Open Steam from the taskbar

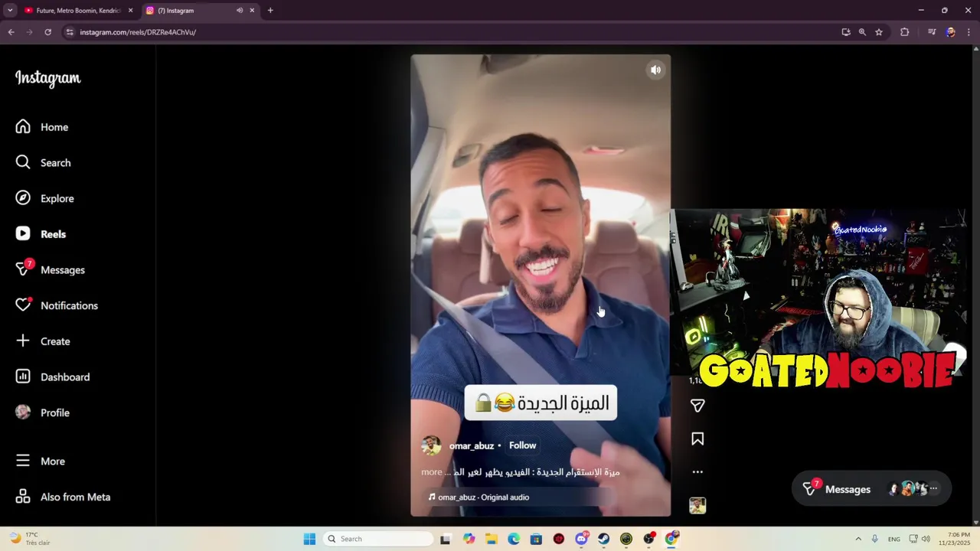click(x=604, y=539)
